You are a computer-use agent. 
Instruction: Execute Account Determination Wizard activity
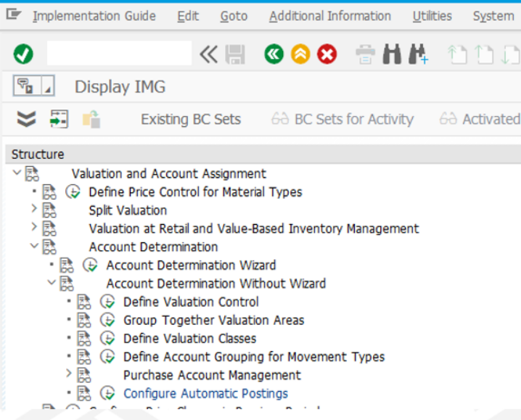click(x=90, y=265)
